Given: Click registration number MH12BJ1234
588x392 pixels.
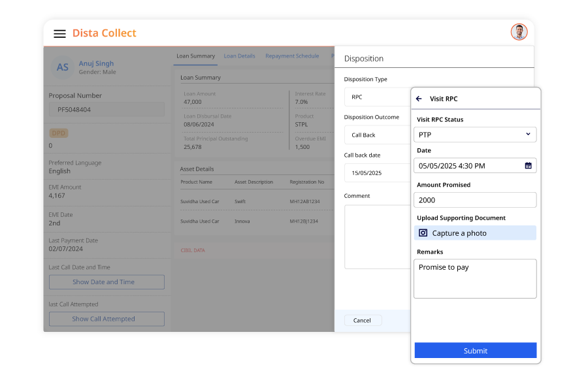Looking at the screenshot, I should pos(304,221).
